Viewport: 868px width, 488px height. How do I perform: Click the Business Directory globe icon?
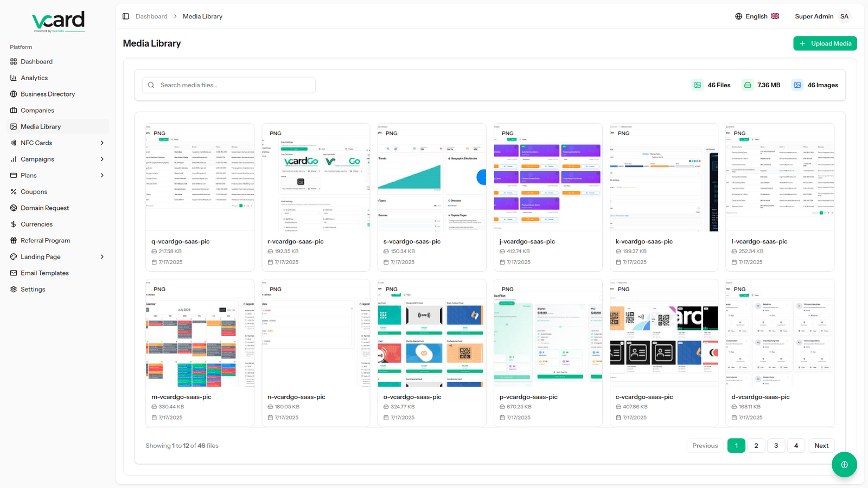click(x=14, y=94)
